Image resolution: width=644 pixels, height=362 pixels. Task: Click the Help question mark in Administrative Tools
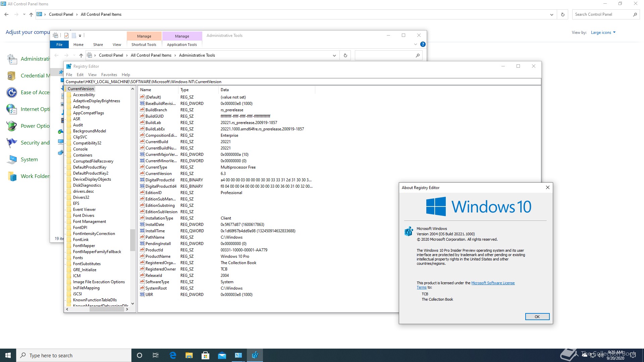[x=423, y=44]
